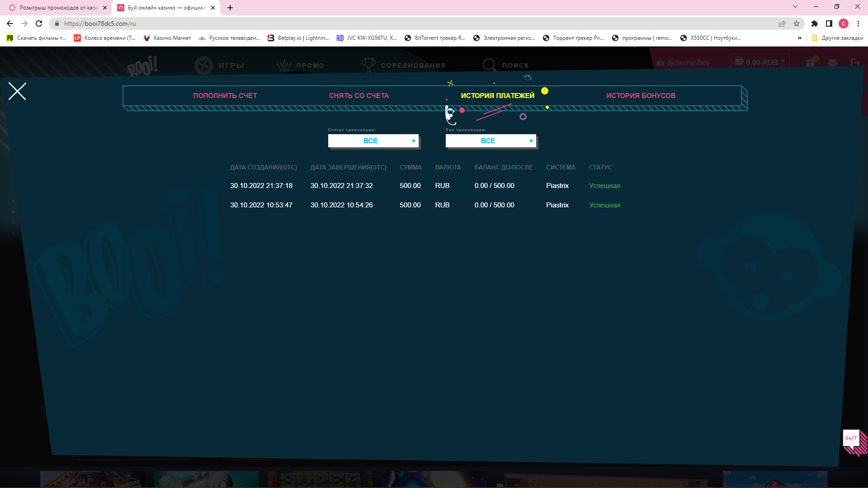Click browser forward arrow

click(x=24, y=23)
